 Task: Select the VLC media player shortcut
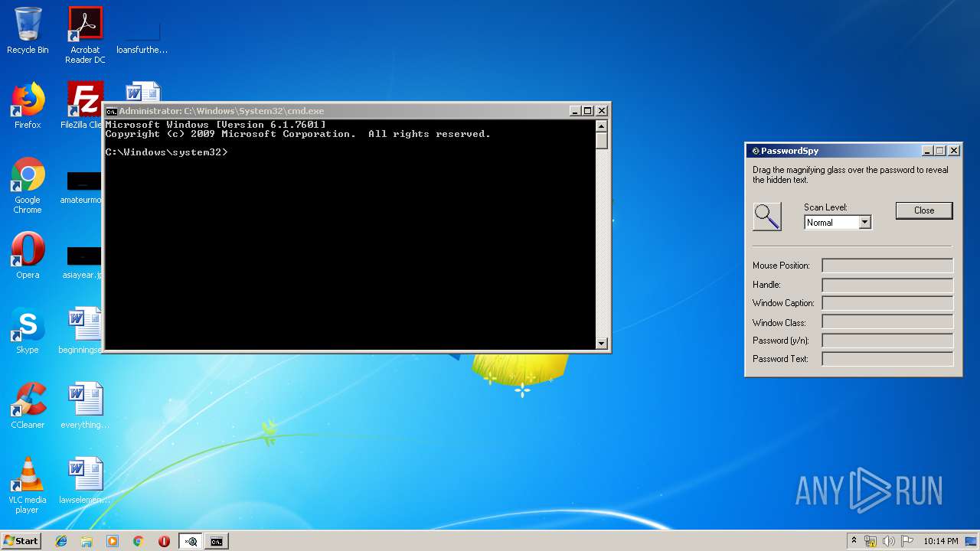pos(28,486)
